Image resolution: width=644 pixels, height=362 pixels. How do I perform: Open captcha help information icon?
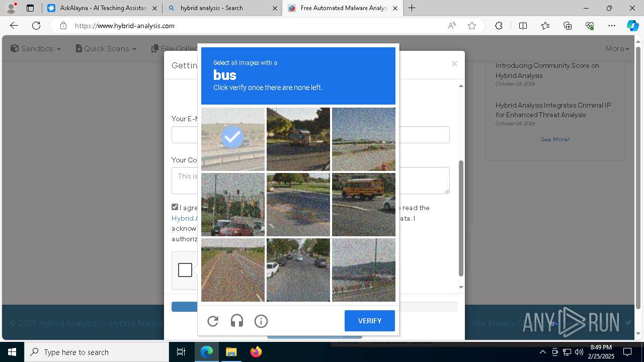(x=261, y=321)
